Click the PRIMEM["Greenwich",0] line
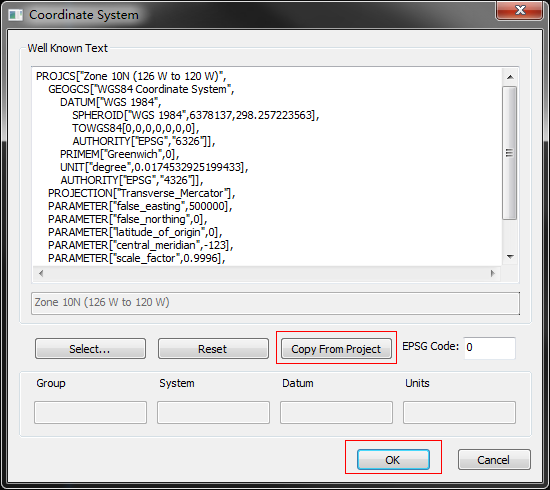Image resolution: width=550 pixels, height=490 pixels. 120,154
